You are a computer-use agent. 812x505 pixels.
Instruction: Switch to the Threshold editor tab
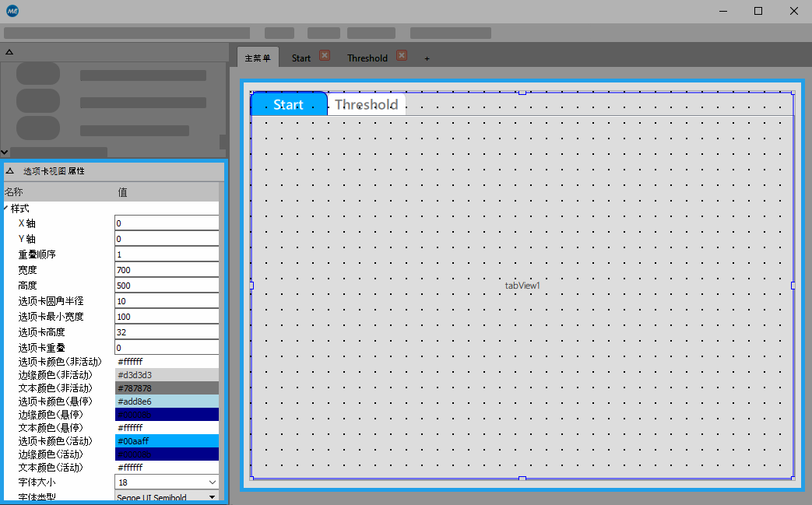coord(367,58)
